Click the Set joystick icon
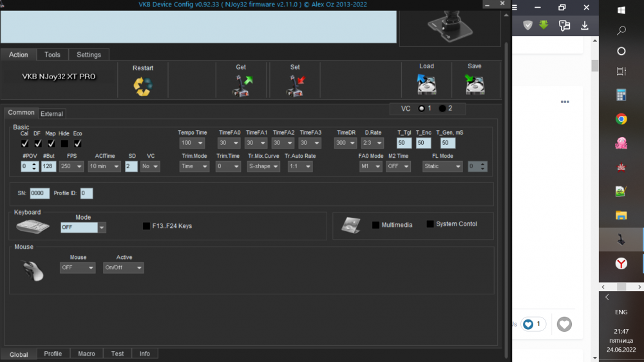This screenshot has height=362, width=644. tap(296, 86)
